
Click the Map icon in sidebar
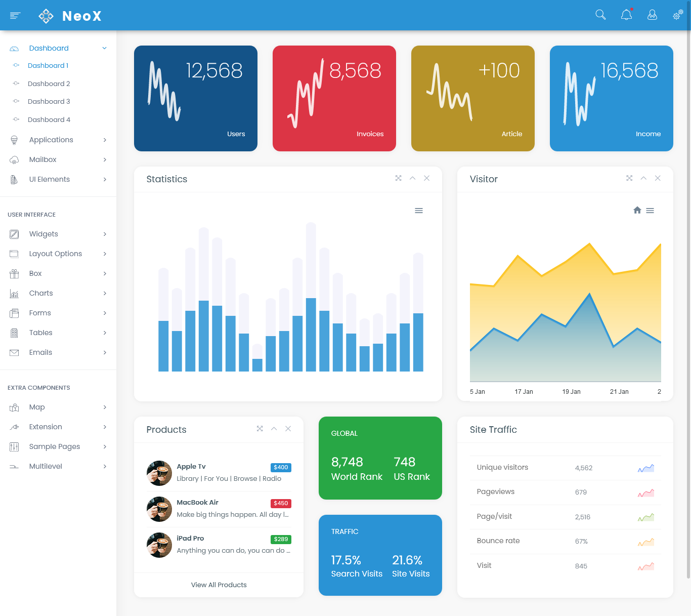click(14, 407)
